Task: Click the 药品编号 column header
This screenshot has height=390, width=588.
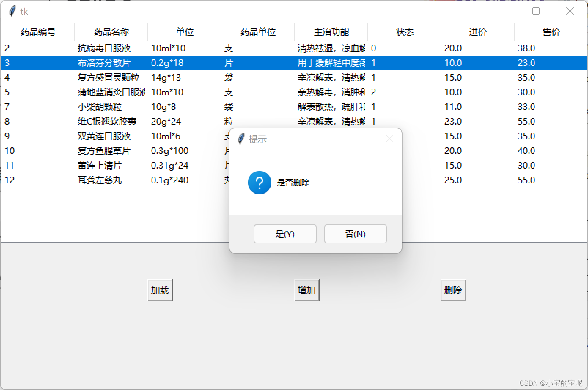Action: [38, 32]
